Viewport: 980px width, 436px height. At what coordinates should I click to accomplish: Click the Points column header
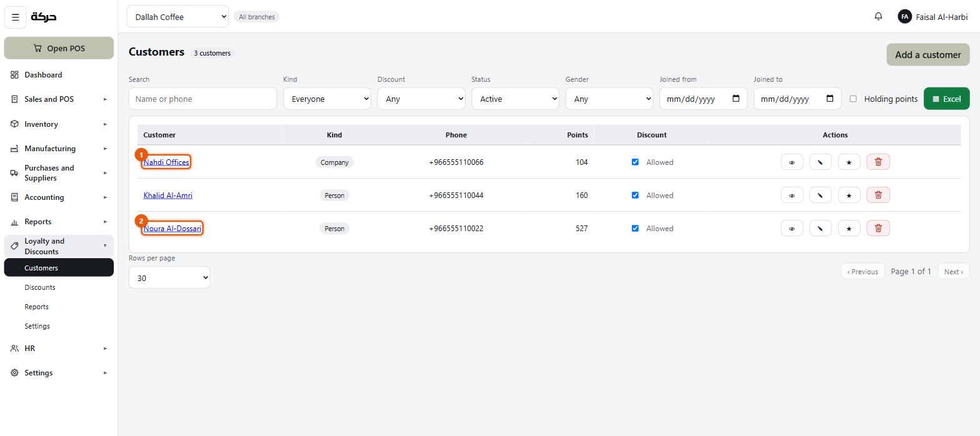[x=577, y=135]
